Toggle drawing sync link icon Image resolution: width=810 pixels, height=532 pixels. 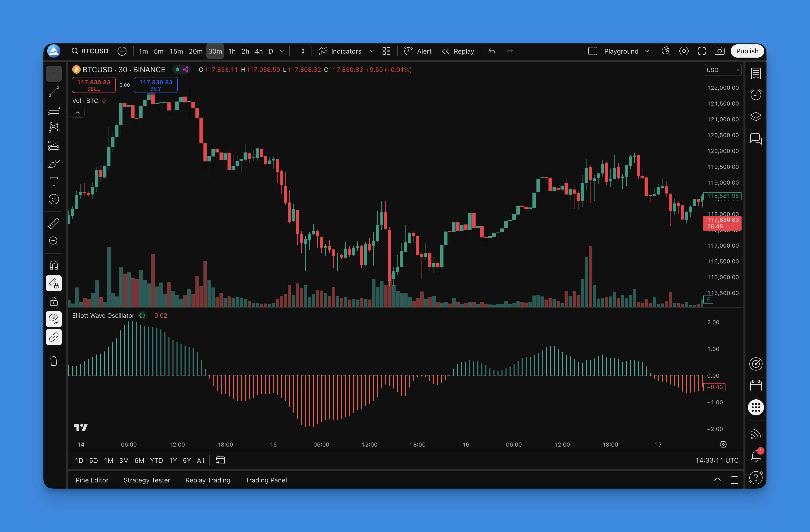point(54,337)
